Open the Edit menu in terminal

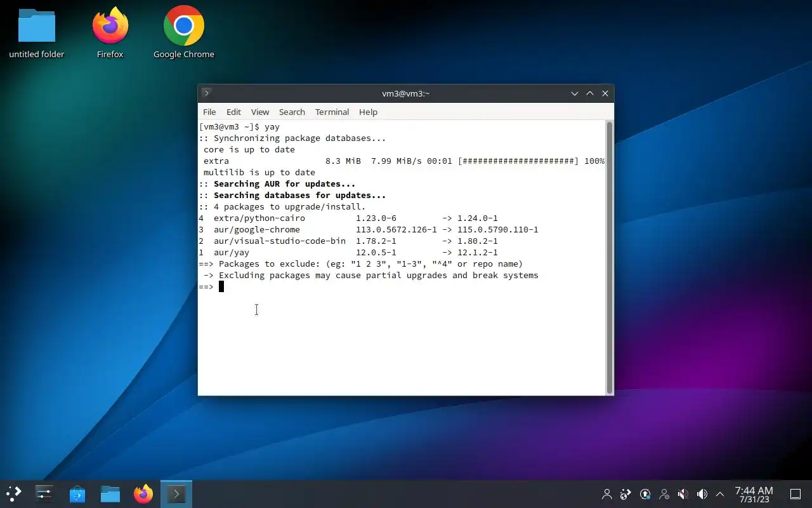click(x=233, y=112)
